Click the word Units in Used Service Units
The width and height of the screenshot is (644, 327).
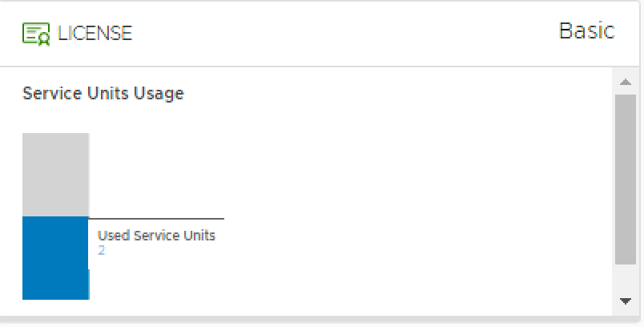click(199, 236)
